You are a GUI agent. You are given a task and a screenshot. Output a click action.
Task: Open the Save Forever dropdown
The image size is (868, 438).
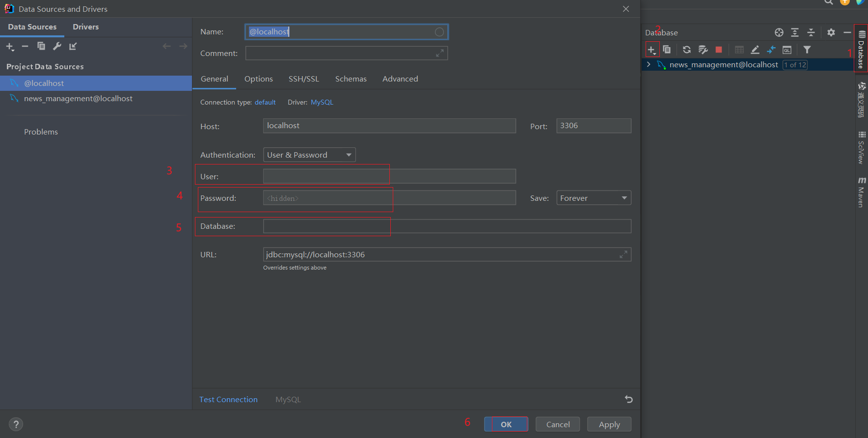[x=594, y=198]
